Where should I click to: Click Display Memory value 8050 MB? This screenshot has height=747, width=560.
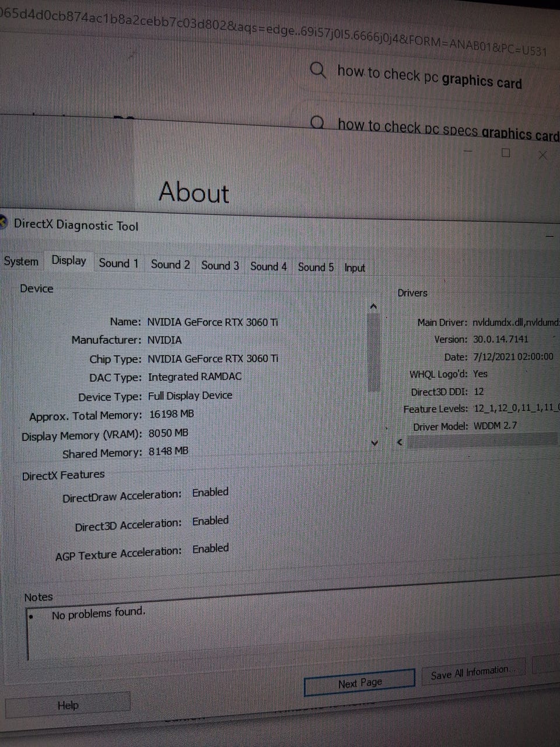point(168,433)
